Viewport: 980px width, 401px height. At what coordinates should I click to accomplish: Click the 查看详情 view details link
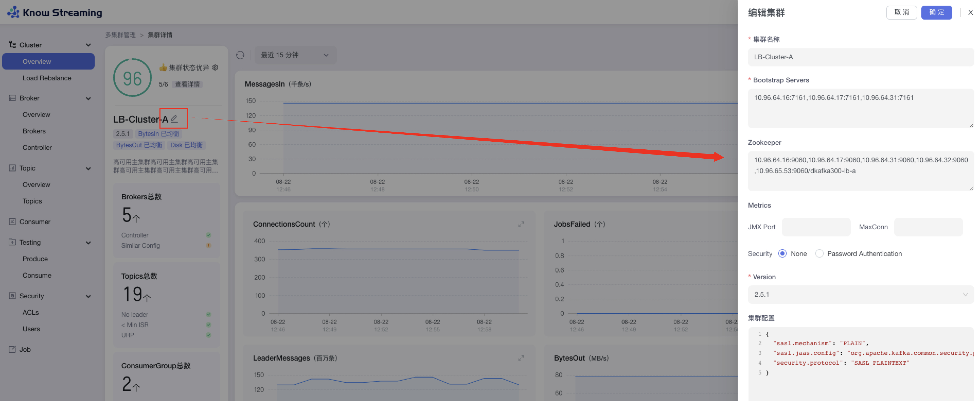tap(187, 84)
